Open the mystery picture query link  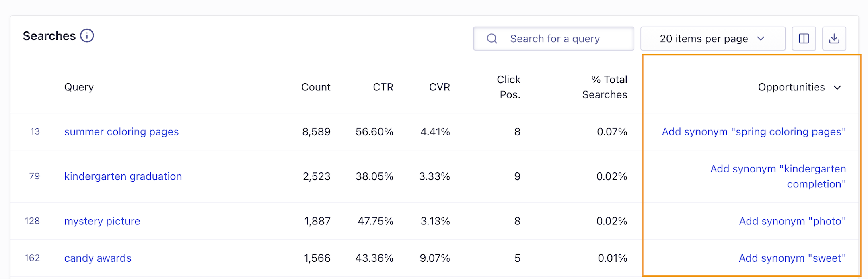pos(102,221)
